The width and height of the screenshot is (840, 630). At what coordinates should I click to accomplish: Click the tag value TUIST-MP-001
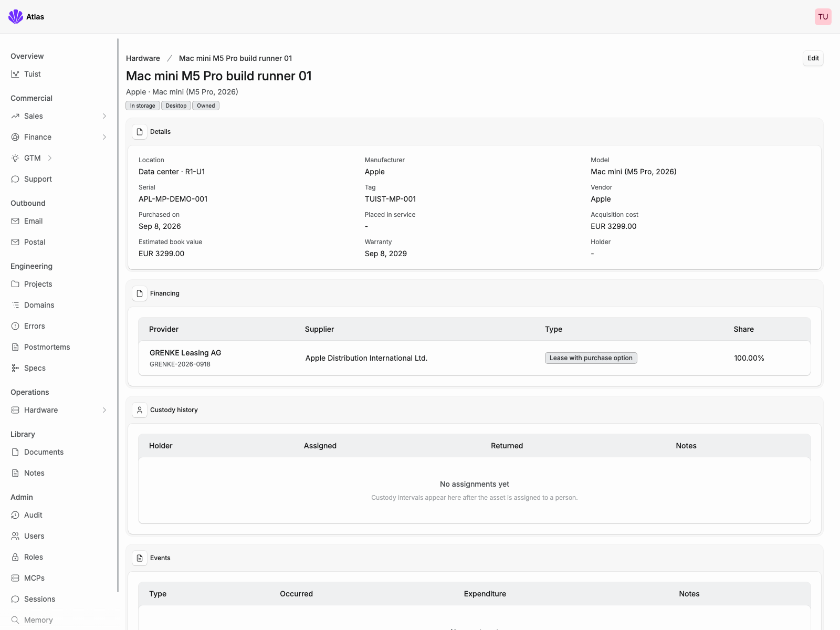[390, 199]
